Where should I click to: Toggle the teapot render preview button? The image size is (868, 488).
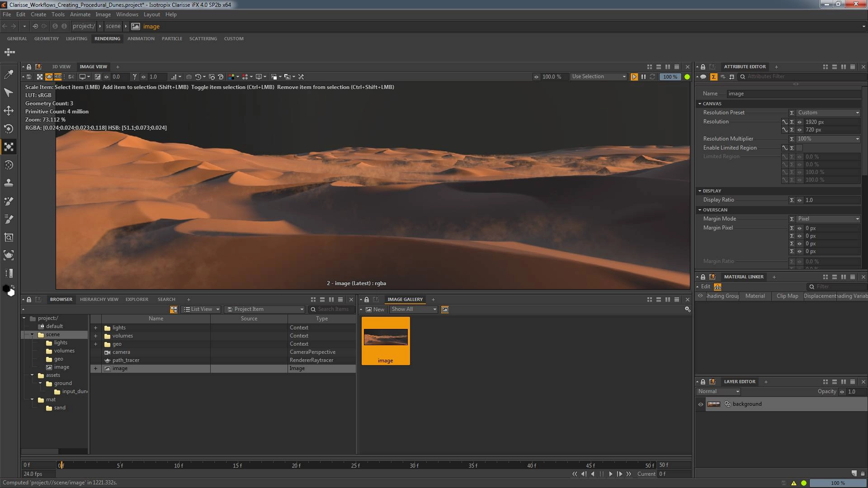click(49, 77)
